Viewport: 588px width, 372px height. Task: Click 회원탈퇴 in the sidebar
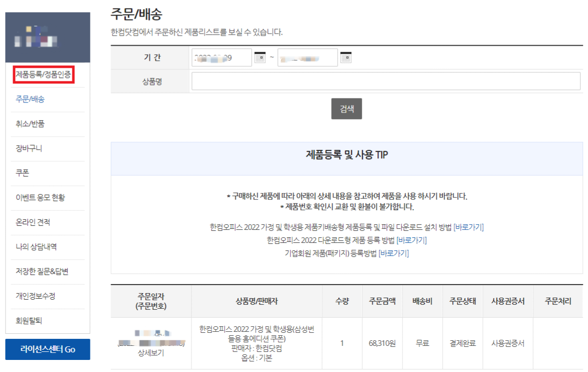pos(29,321)
